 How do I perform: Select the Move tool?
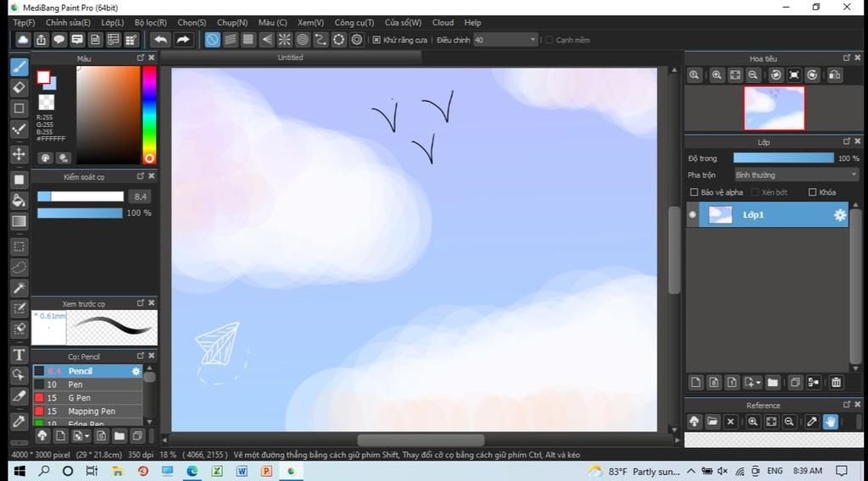tap(19, 153)
